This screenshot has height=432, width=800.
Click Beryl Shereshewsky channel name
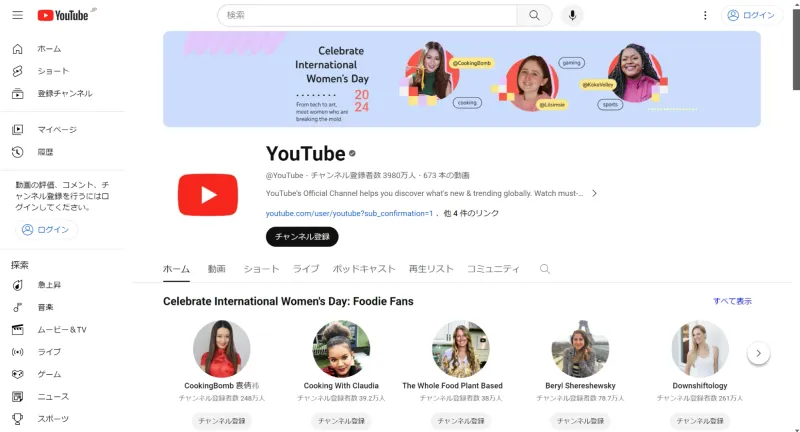[x=580, y=386]
